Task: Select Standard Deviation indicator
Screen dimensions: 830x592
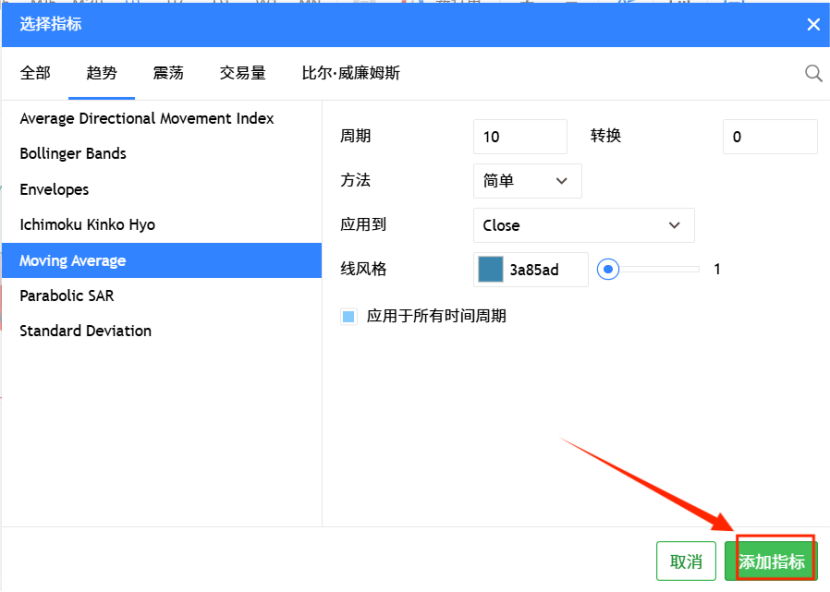Action: click(162, 331)
